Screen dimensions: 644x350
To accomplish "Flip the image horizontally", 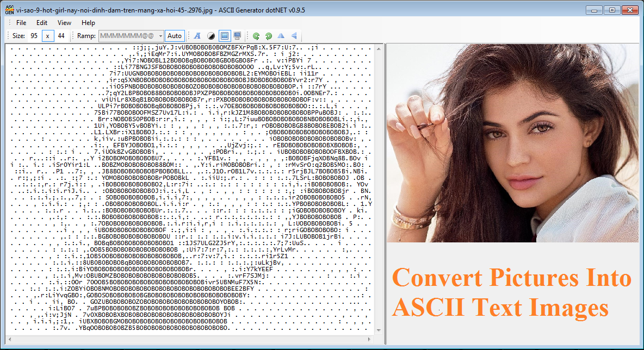I will click(280, 36).
